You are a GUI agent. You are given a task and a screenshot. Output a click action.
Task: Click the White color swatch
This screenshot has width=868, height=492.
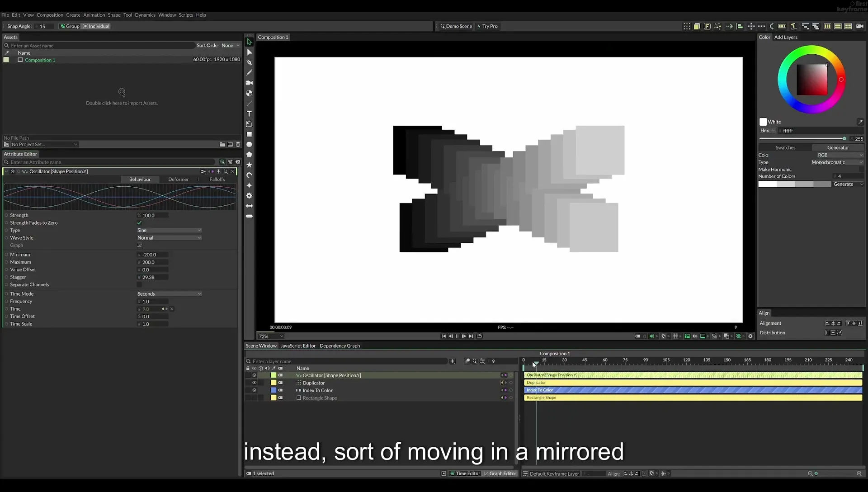tap(763, 122)
